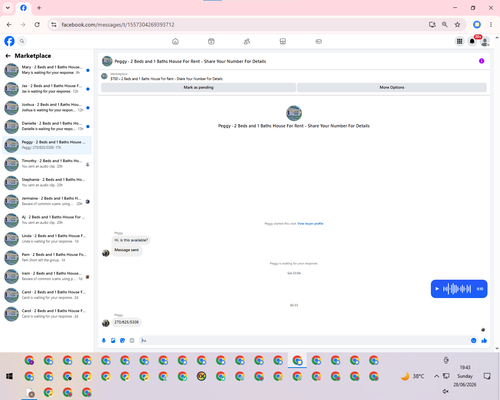Open the Friends icon in top navigation
The image size is (500, 400).
coord(247,41)
